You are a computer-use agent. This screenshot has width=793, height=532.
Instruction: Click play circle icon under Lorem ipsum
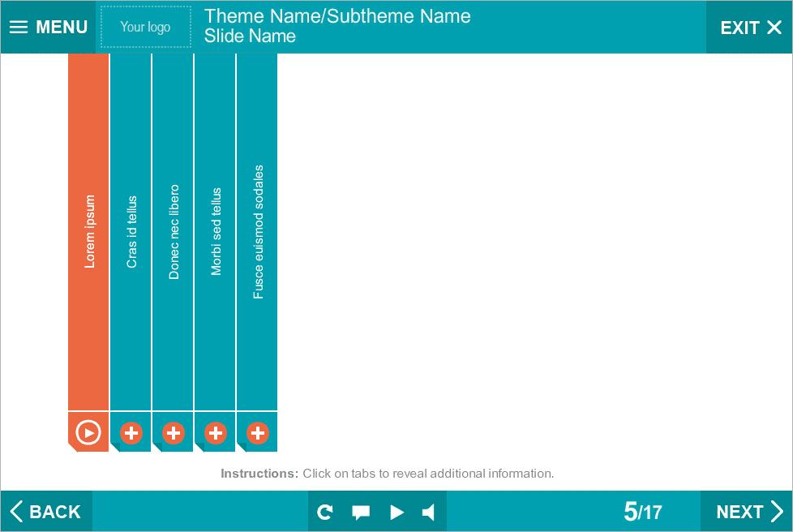click(88, 433)
